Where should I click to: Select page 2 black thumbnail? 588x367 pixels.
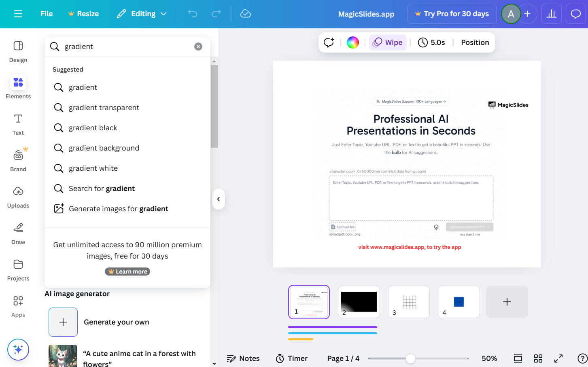tap(359, 302)
